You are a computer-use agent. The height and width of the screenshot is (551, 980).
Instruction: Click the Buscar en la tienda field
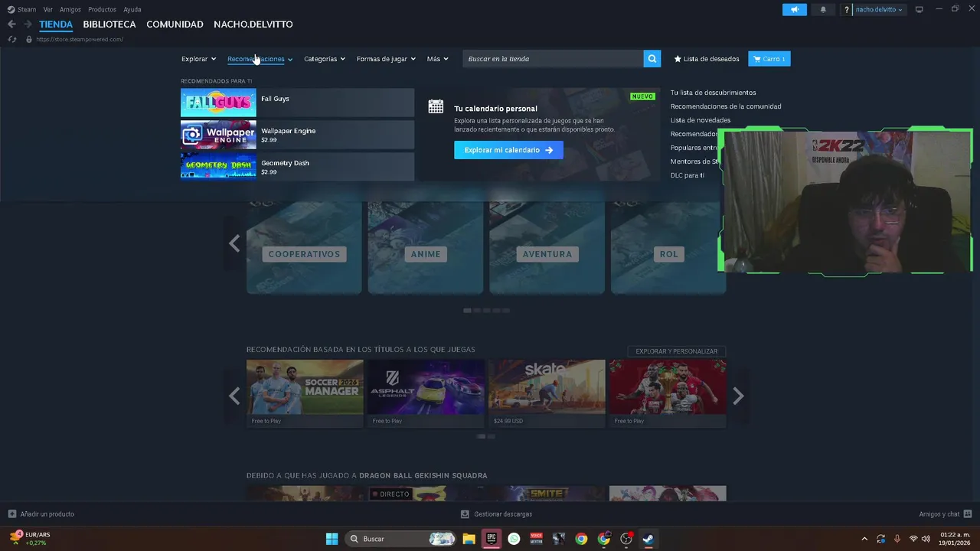click(553, 59)
